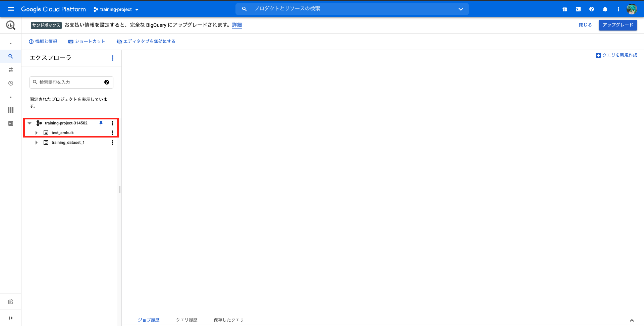Switch to the クエリ履歴 tab

pyautogui.click(x=186, y=320)
